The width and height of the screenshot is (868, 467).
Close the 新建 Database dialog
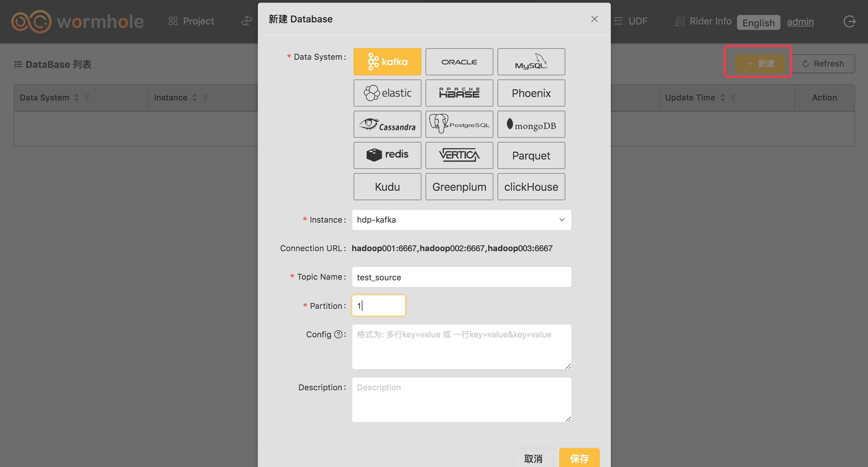point(594,19)
